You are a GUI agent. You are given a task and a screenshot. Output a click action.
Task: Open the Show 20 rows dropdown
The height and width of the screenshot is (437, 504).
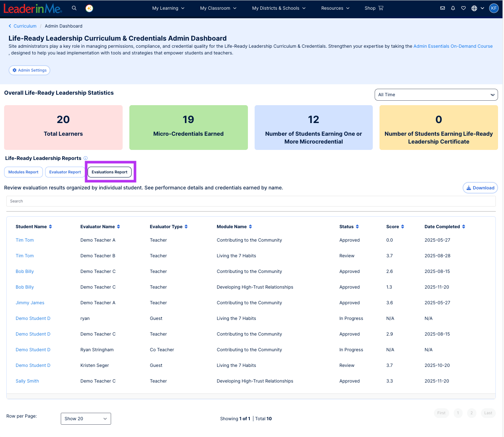pyautogui.click(x=86, y=419)
